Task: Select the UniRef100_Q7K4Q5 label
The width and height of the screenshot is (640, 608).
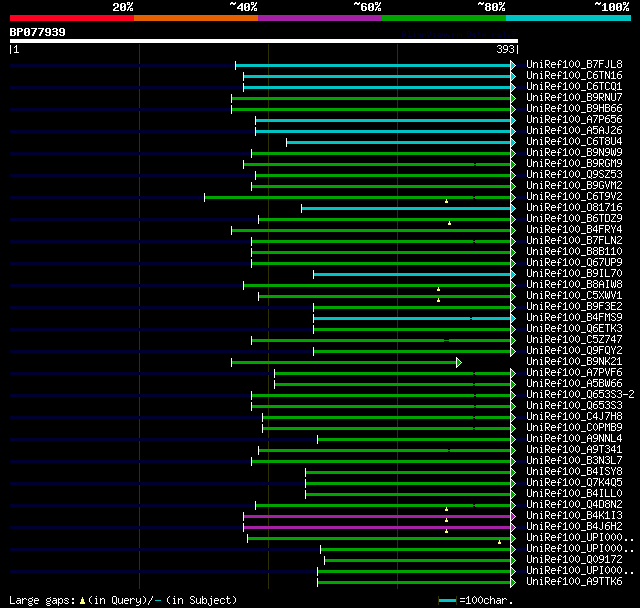Action: (574, 483)
